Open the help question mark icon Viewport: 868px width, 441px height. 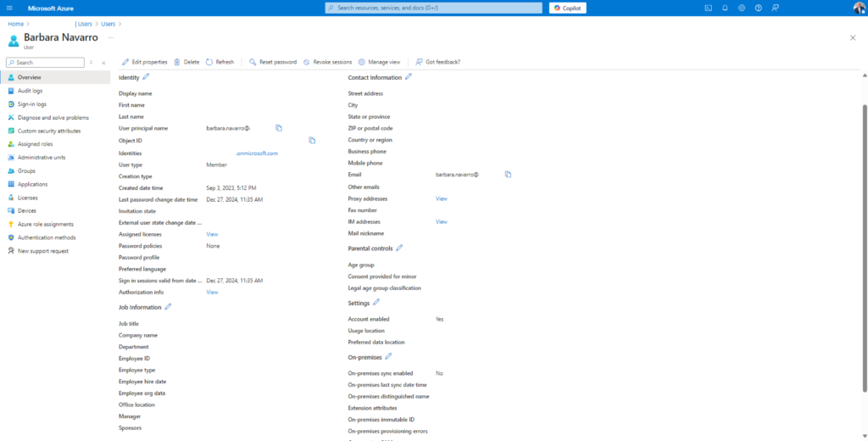tap(758, 8)
